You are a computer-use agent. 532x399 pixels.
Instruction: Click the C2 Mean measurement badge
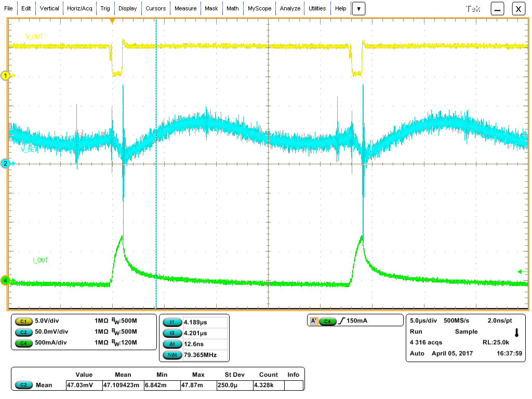click(23, 385)
